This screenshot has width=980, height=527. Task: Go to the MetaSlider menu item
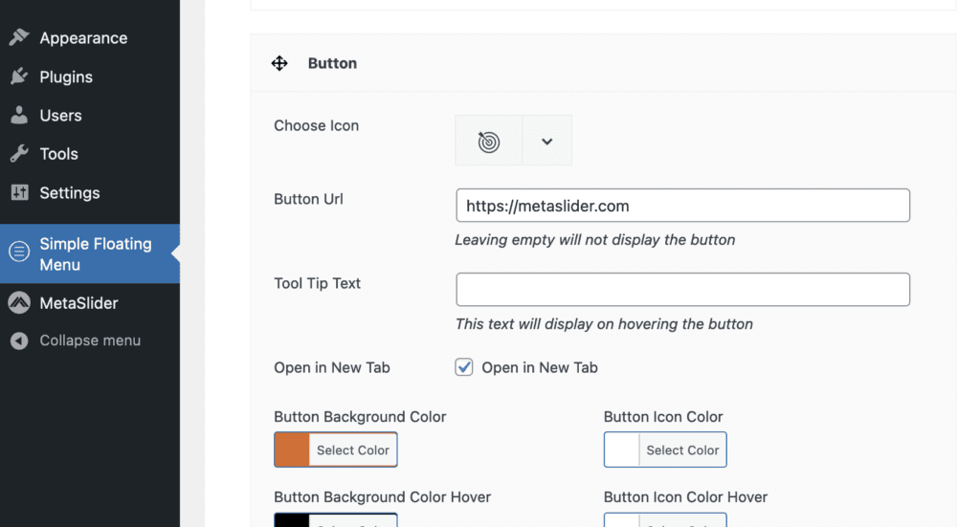[x=78, y=303]
